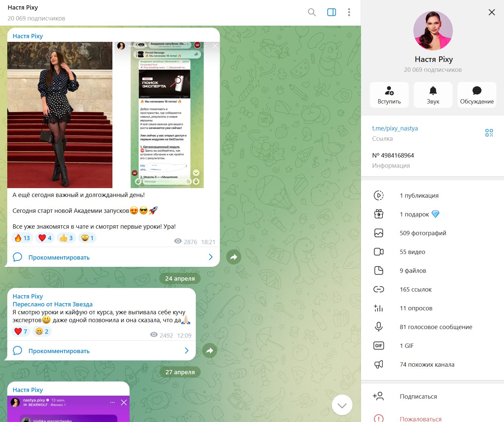Report the channel via Пожаловаться
The width and height of the screenshot is (504, 422).
click(x=421, y=419)
